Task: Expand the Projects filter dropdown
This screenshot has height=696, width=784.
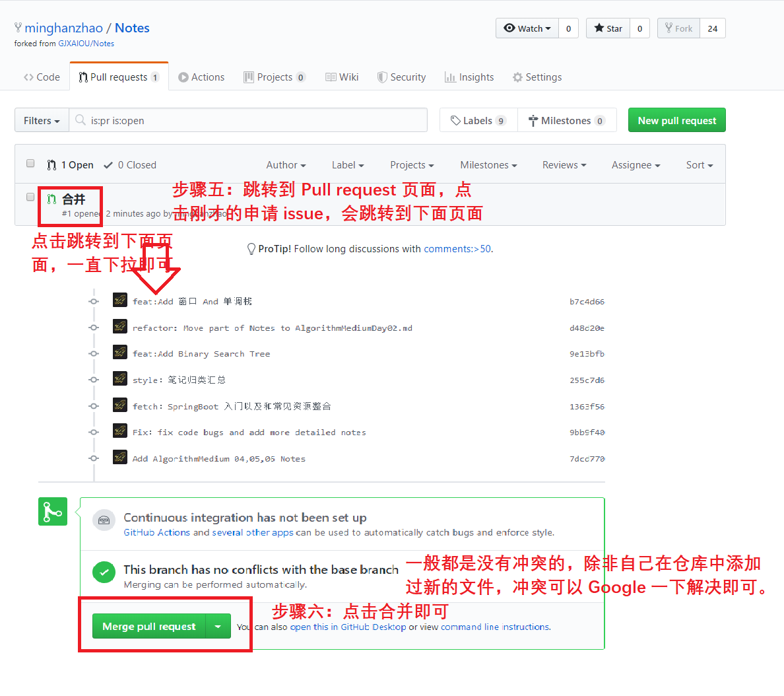Action: click(412, 165)
